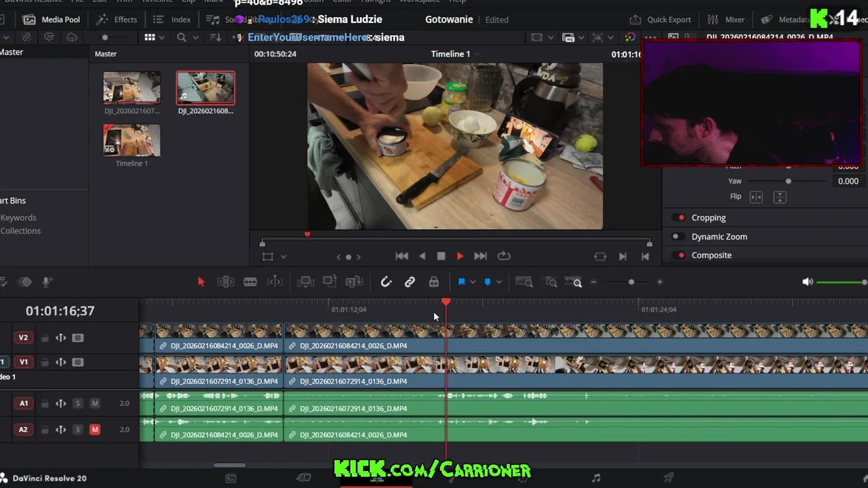This screenshot has width=868, height=488.
Task: Click the Flip horizontal button
Action: pyautogui.click(x=756, y=197)
